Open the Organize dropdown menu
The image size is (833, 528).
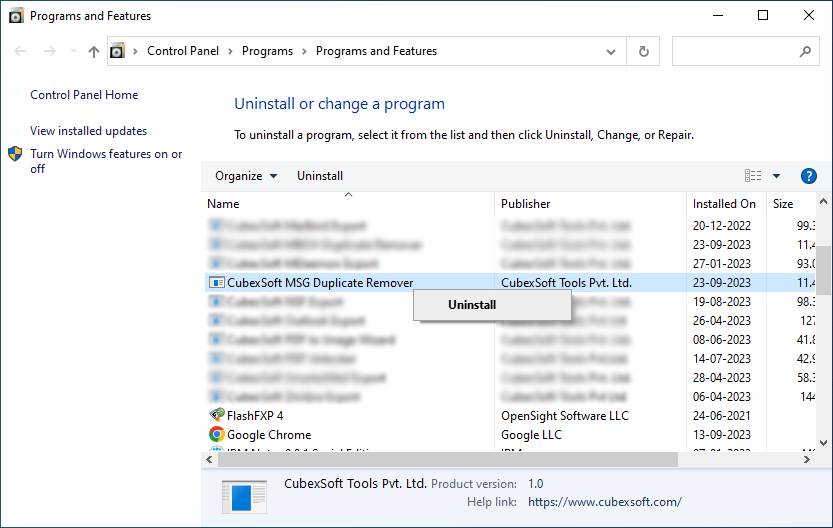point(246,176)
